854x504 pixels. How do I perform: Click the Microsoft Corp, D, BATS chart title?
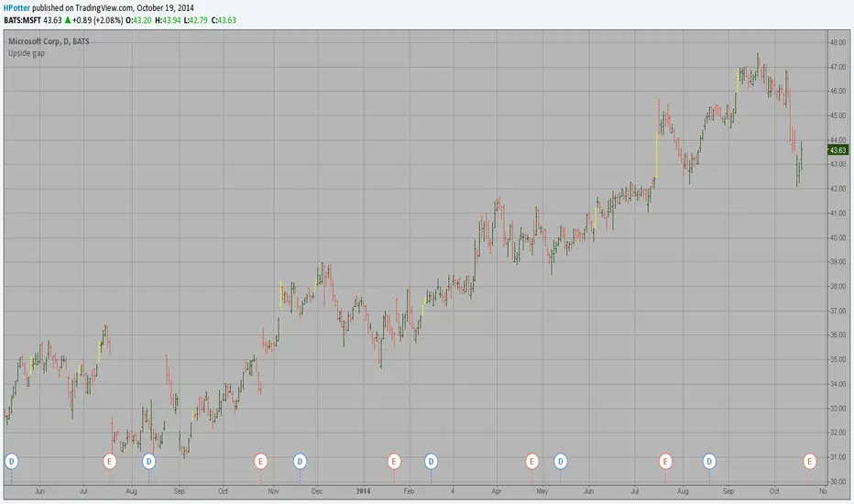tap(55, 41)
